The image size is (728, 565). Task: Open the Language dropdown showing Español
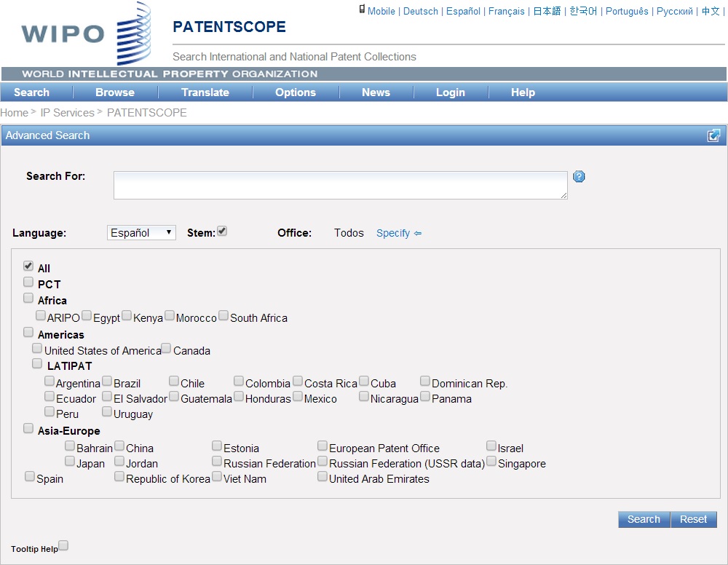point(141,232)
